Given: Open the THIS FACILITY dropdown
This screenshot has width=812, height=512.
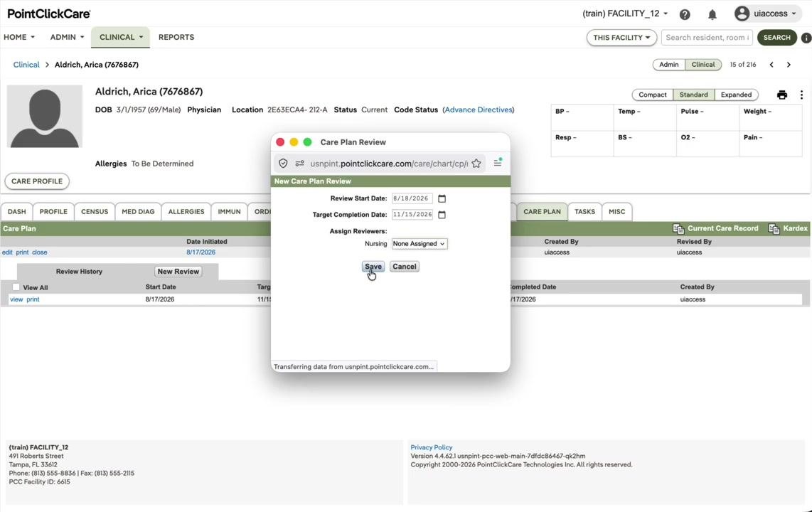Looking at the screenshot, I should pyautogui.click(x=621, y=37).
